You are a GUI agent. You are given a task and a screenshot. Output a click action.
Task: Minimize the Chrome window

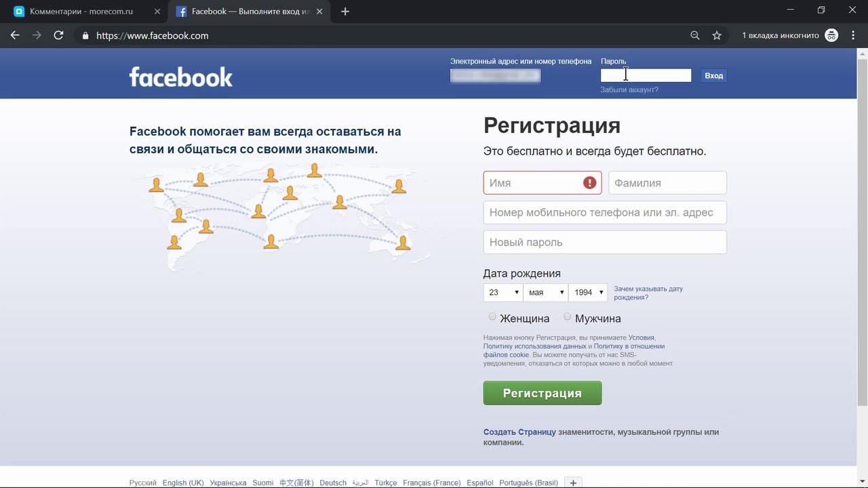791,10
